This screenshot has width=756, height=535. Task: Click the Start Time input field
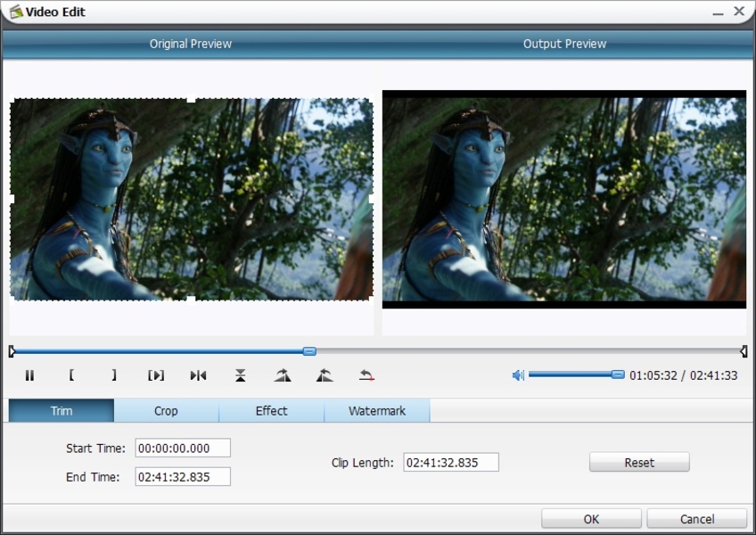click(x=183, y=448)
